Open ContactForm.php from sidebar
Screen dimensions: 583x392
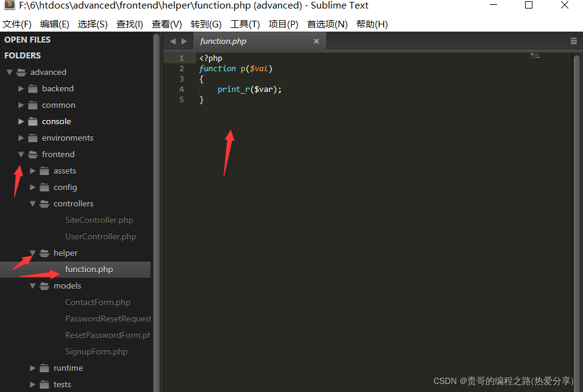pyautogui.click(x=97, y=302)
